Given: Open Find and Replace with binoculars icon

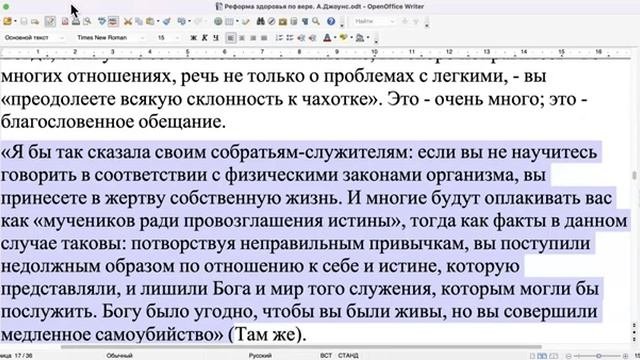Looking at the screenshot, I should 260,21.
